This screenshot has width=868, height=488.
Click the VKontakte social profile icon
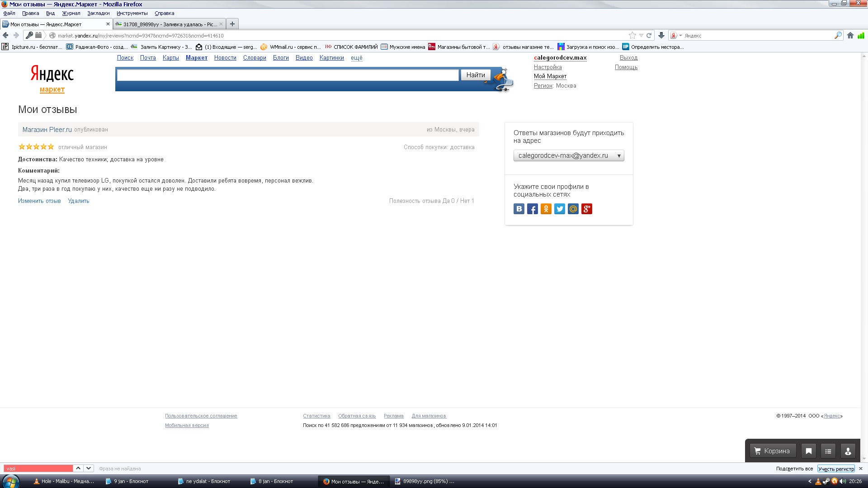coord(519,209)
